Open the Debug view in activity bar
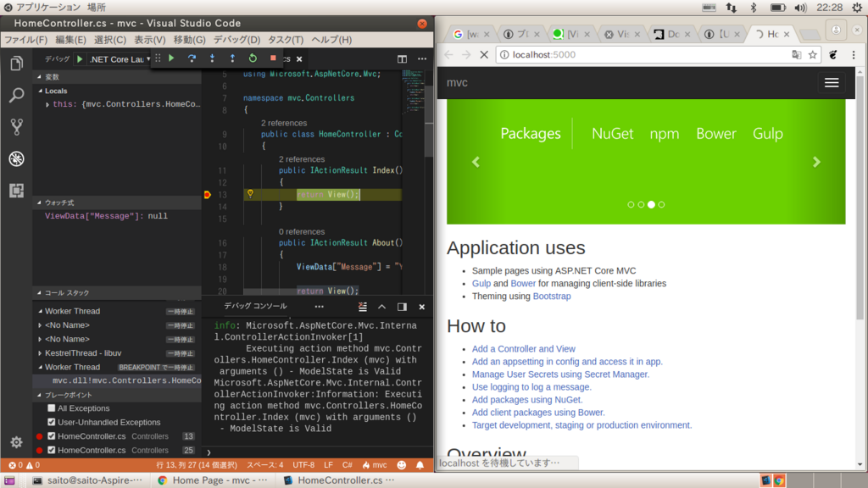 17,158
